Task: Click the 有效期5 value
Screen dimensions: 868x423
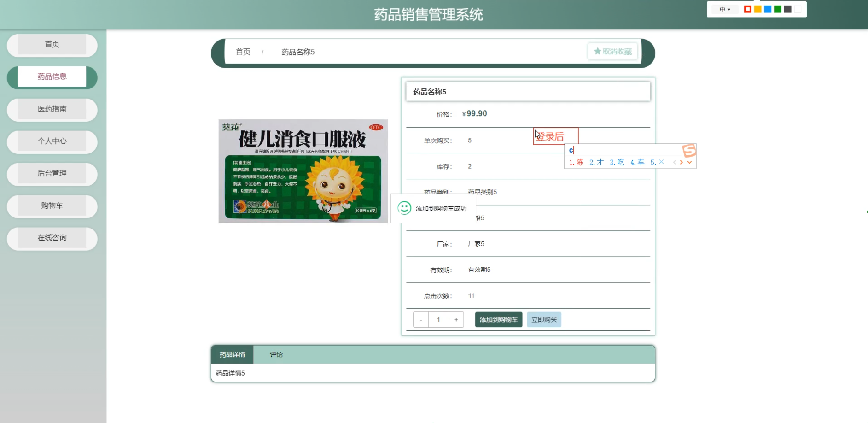Action: tap(479, 270)
